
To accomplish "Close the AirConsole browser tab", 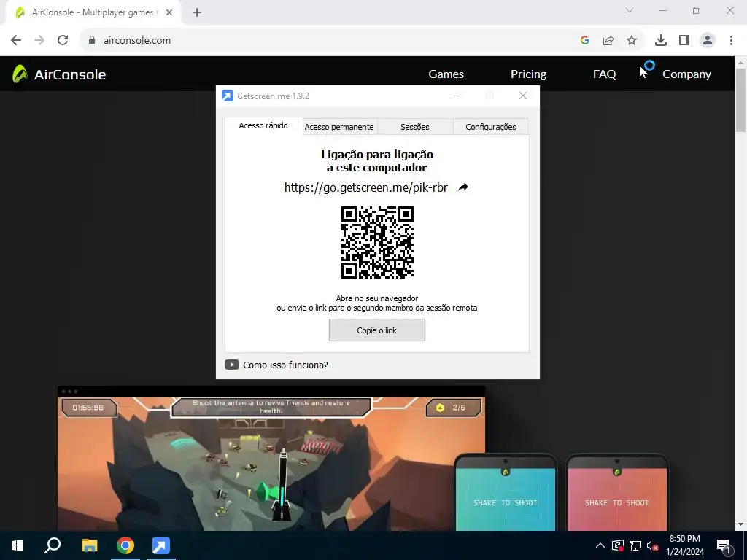I will click(169, 12).
